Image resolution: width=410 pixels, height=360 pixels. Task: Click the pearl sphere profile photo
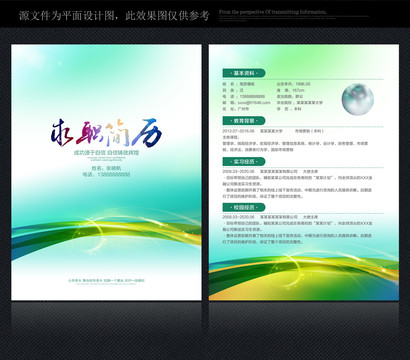(x=358, y=99)
